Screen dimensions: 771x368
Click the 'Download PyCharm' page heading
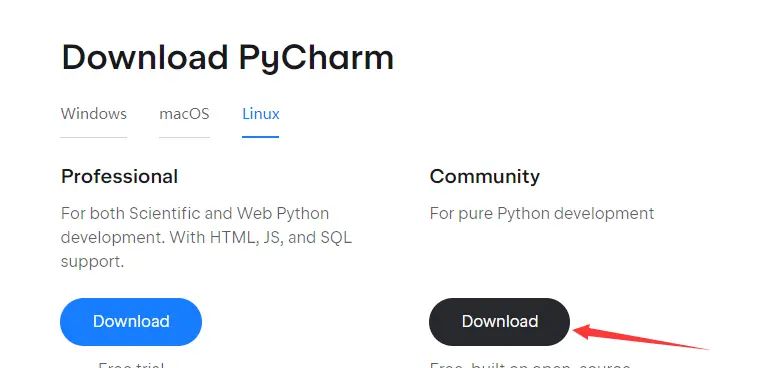pyautogui.click(x=228, y=58)
